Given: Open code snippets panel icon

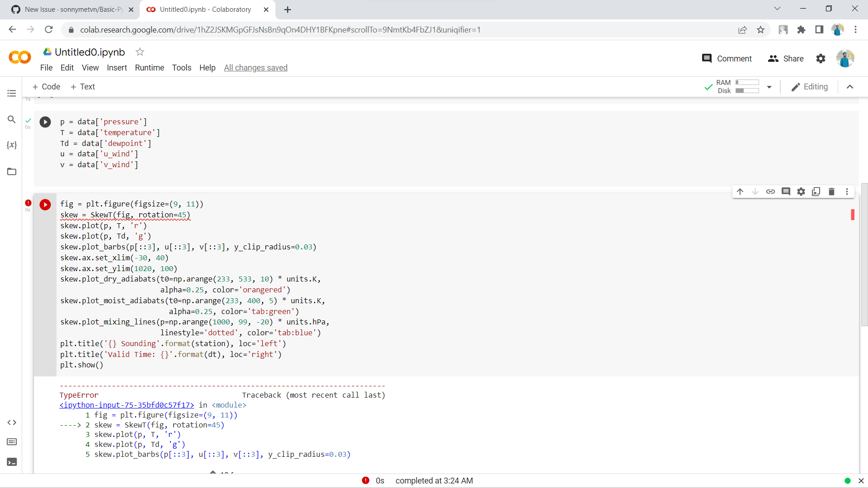Looking at the screenshot, I should pos(12,422).
